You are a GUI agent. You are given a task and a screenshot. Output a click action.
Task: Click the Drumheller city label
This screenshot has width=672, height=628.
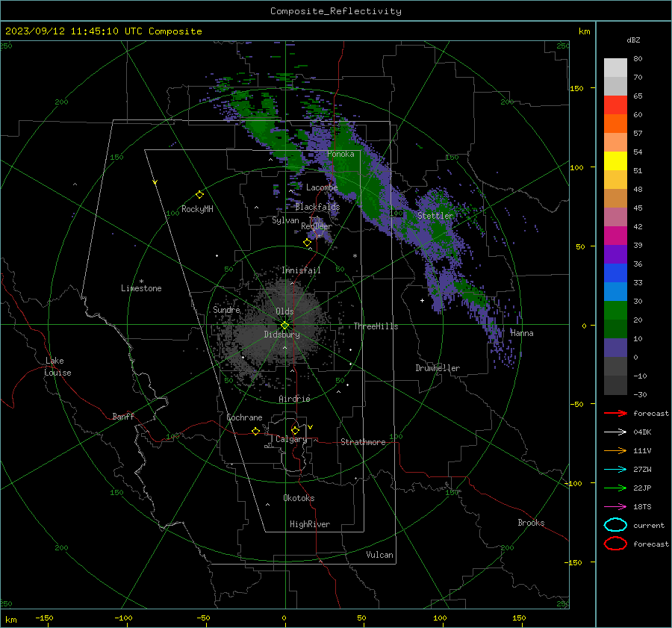click(x=438, y=368)
